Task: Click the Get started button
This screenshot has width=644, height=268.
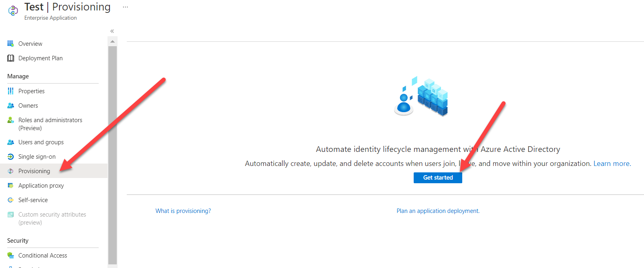Action: pos(438,178)
